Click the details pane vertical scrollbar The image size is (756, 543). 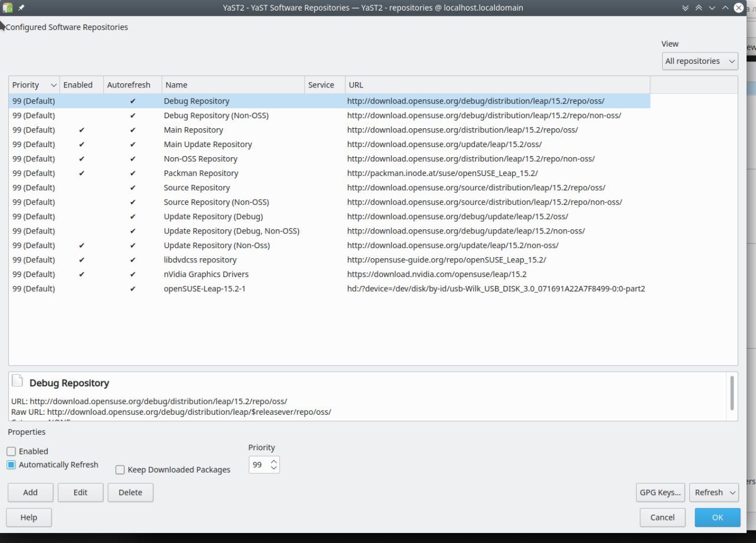point(732,393)
